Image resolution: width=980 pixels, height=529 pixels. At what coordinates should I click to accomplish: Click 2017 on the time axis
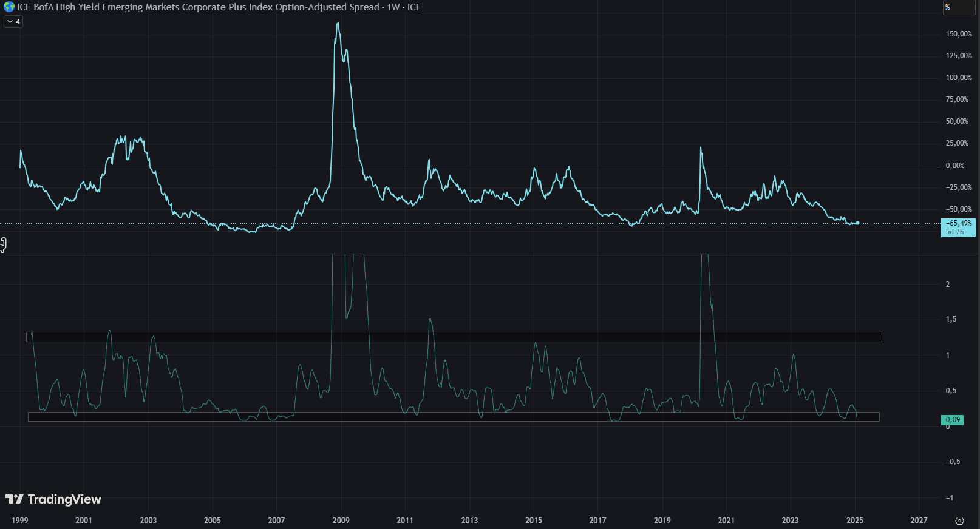[x=598, y=521]
